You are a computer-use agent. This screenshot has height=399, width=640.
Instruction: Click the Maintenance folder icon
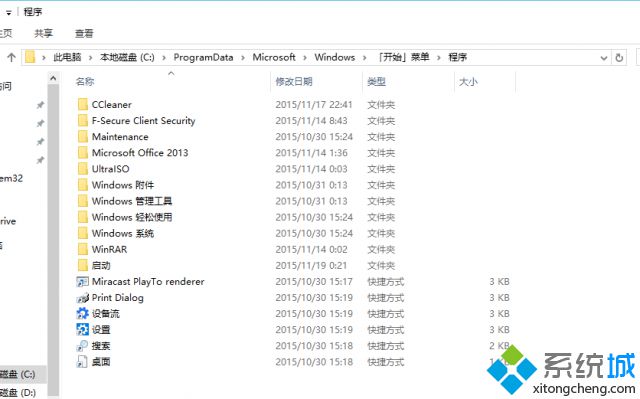[82, 136]
